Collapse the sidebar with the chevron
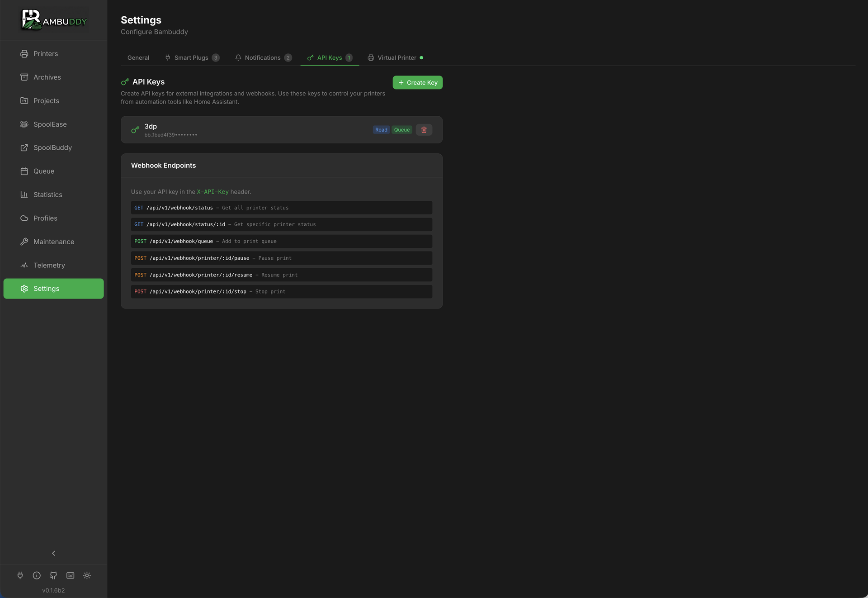Image resolution: width=868 pixels, height=598 pixels. (53, 553)
